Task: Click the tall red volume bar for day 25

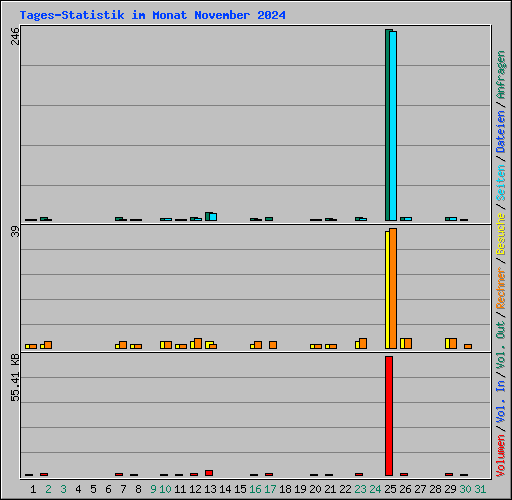Action: (x=389, y=416)
